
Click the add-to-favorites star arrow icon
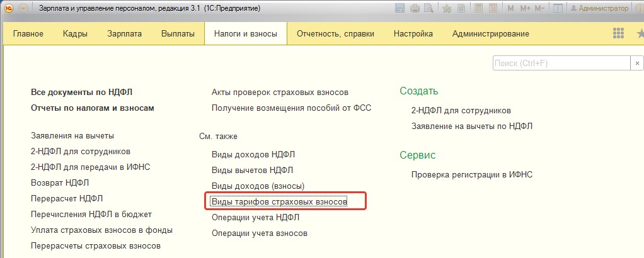447,8
